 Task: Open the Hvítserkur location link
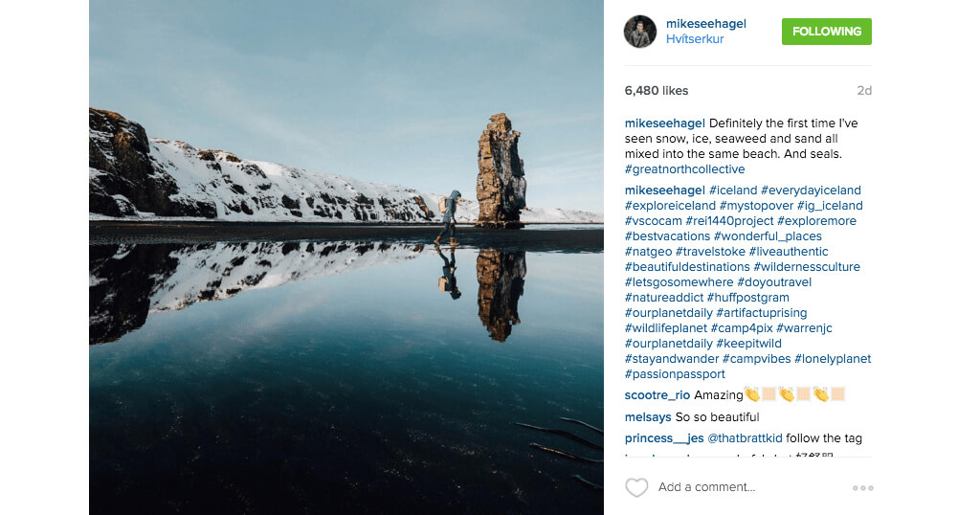(695, 39)
